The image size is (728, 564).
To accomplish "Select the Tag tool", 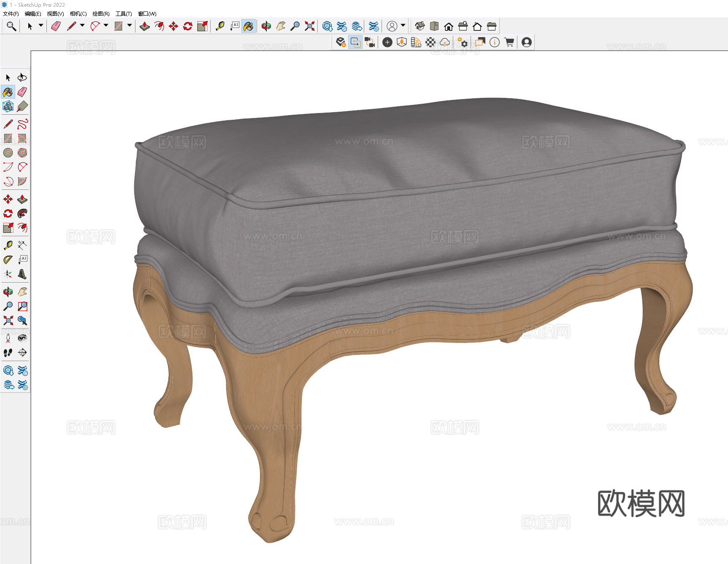I will 22,106.
